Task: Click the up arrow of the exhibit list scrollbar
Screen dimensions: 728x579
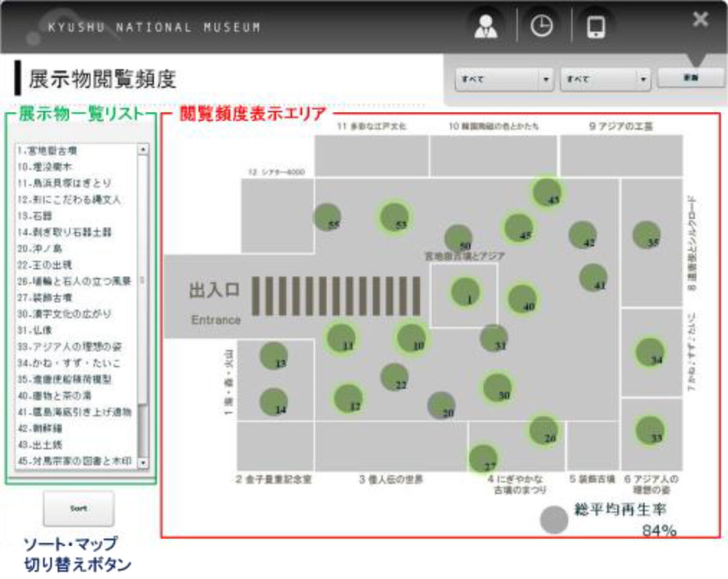Action: coord(143,149)
